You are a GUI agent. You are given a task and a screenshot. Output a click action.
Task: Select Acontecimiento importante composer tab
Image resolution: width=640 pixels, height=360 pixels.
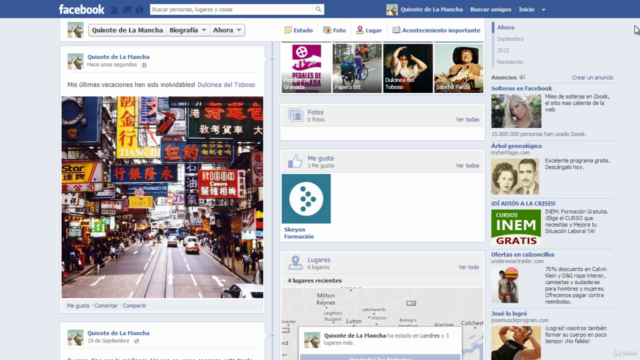tap(436, 30)
